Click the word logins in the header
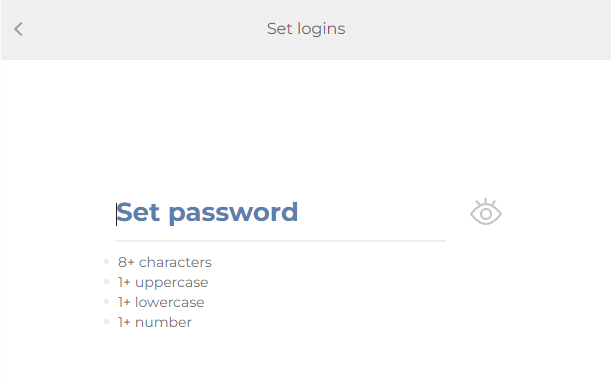 coord(321,29)
